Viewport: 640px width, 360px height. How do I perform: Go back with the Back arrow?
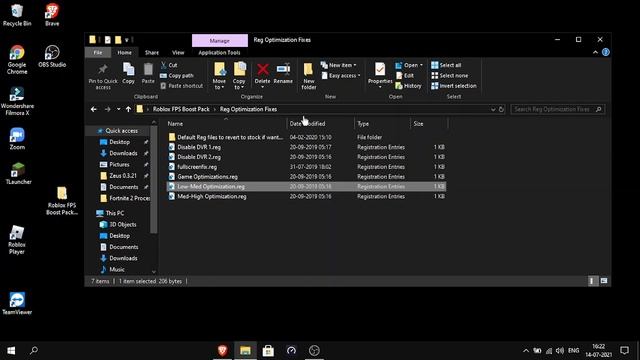(x=94, y=109)
